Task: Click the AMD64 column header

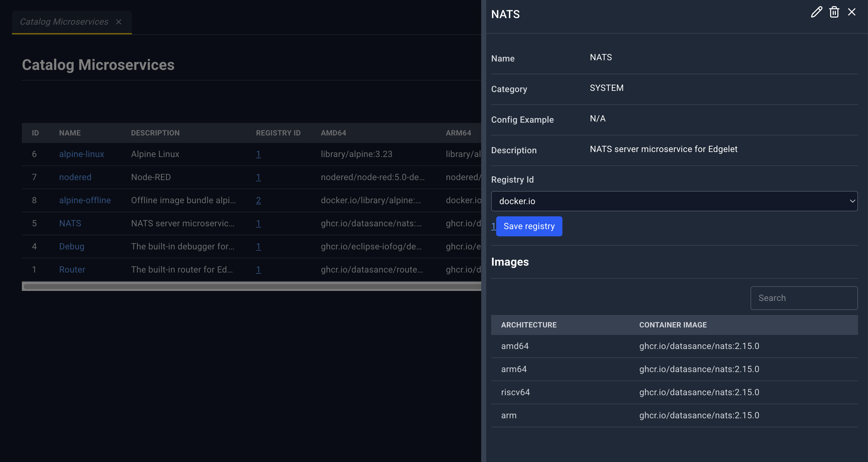Action: point(333,133)
